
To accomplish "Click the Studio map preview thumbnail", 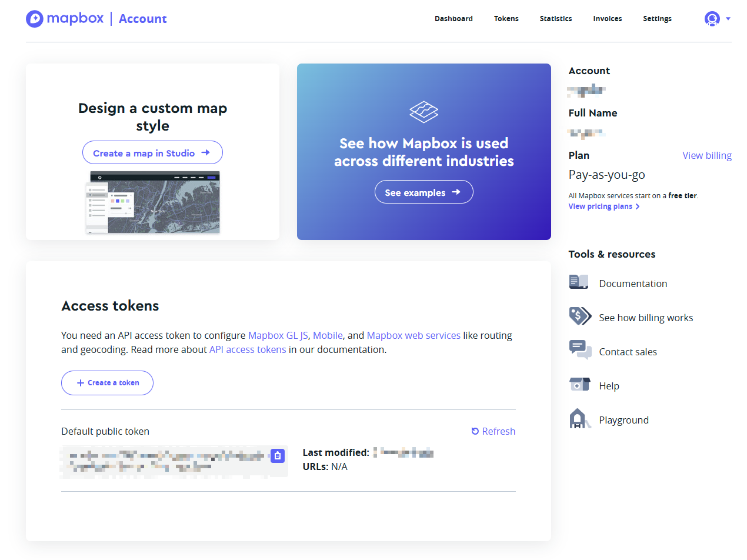I will (153, 202).
